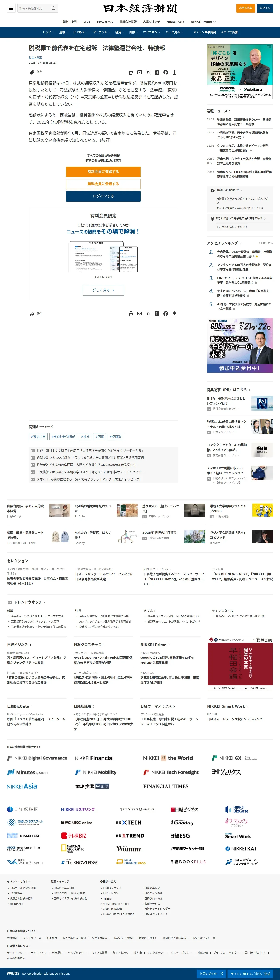Share on Facebook via the icon under the headline
280x980 pixels.
pyautogui.click(x=166, y=72)
